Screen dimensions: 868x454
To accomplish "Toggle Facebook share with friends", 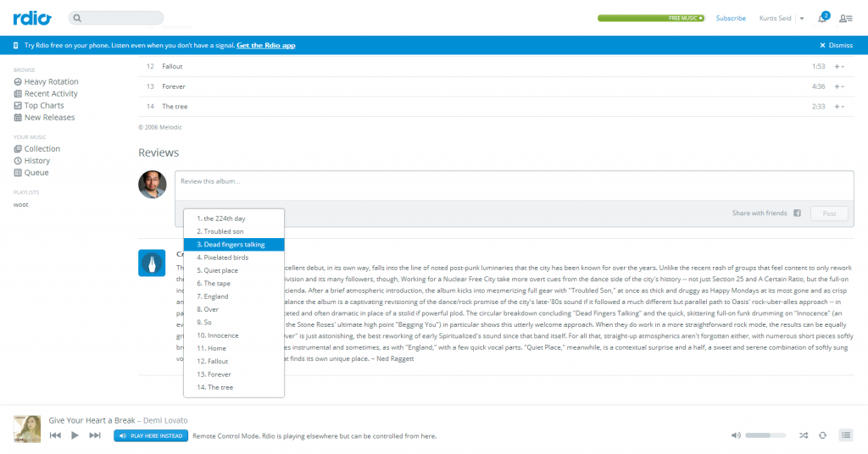I will pos(797,213).
